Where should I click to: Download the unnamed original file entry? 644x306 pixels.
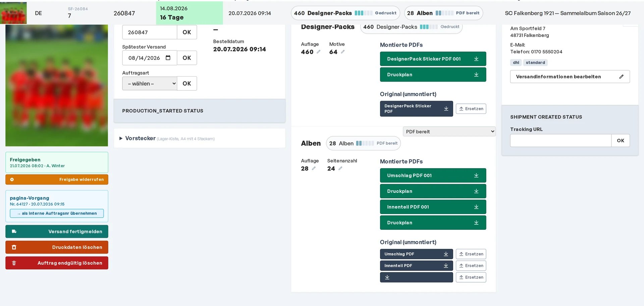[416, 277]
